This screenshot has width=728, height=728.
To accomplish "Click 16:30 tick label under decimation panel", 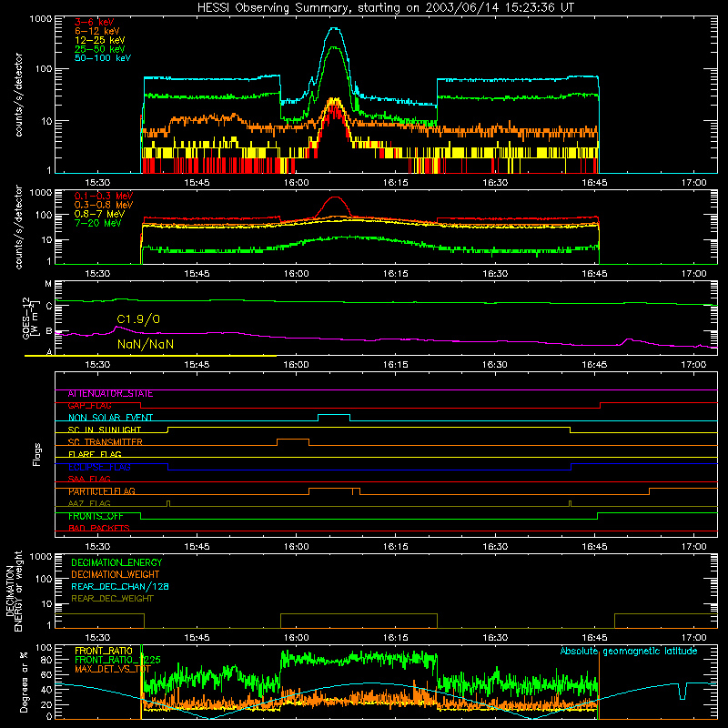I will (495, 638).
